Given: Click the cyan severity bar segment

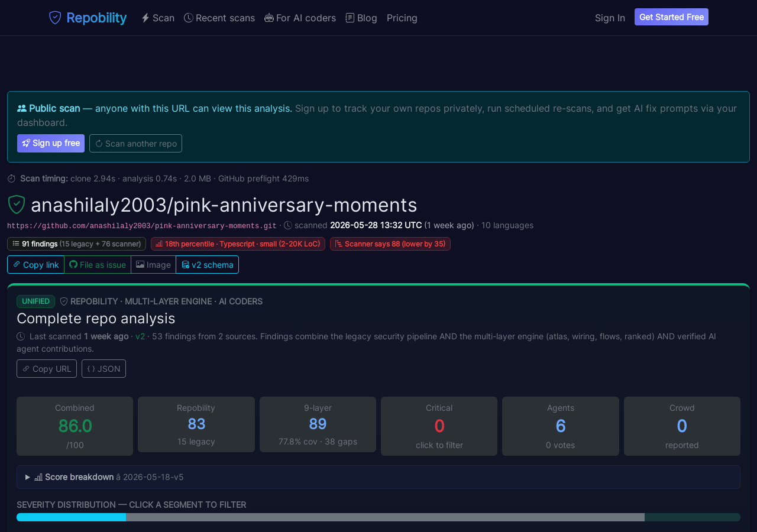Looking at the screenshot, I should click(71, 517).
